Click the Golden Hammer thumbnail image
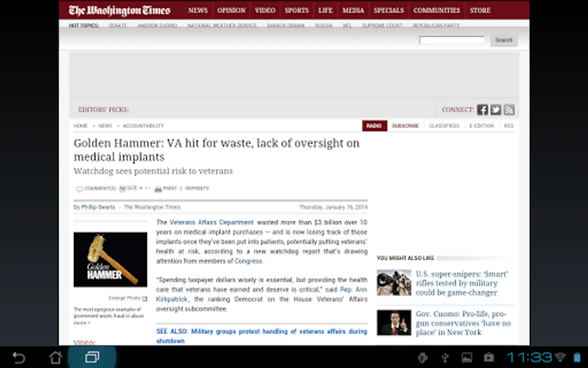Screen dimensions: 588x368 click(110, 259)
